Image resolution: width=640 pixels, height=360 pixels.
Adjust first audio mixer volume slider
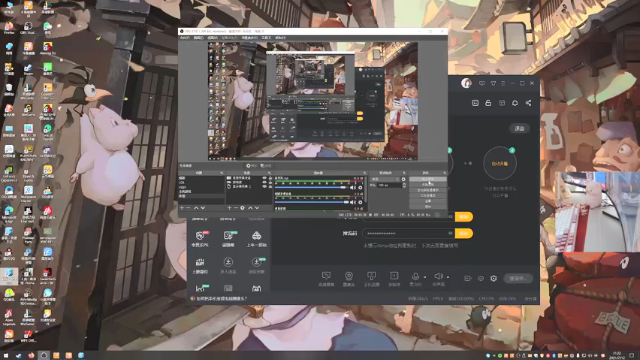311,187
